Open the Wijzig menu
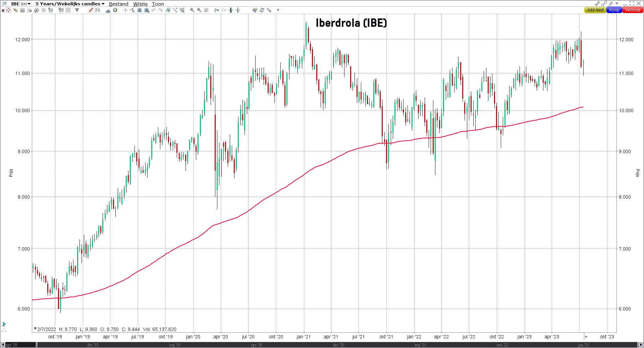The image size is (644, 348). click(140, 4)
